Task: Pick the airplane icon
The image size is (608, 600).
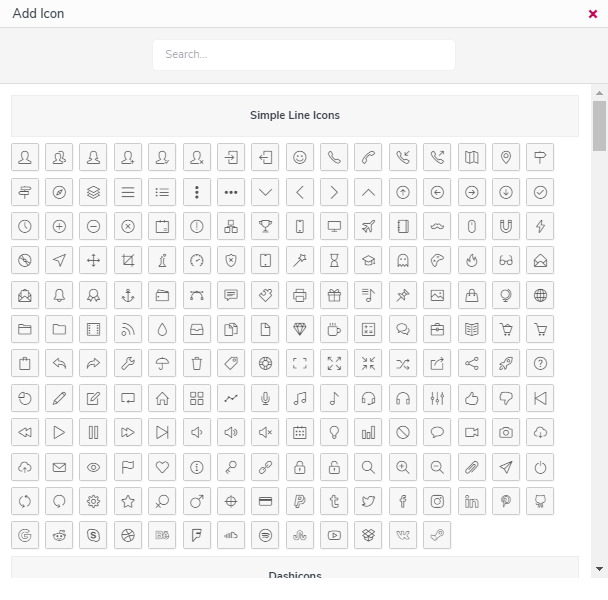Action: 368,226
